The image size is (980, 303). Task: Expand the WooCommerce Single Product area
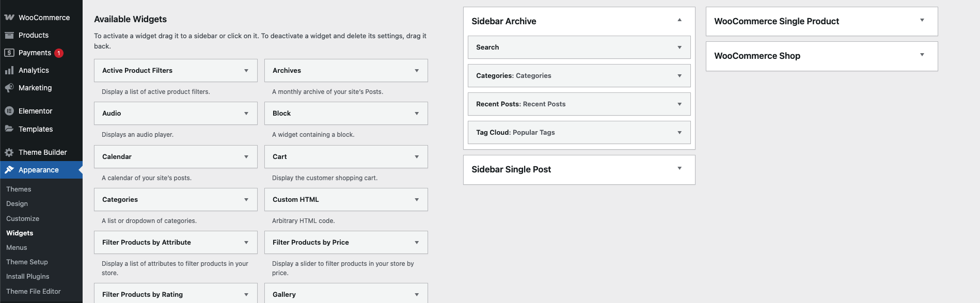tap(922, 21)
